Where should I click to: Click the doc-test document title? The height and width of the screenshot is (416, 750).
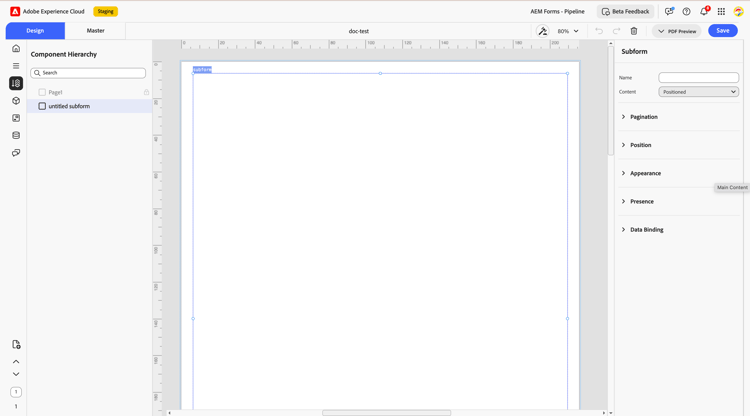point(359,31)
